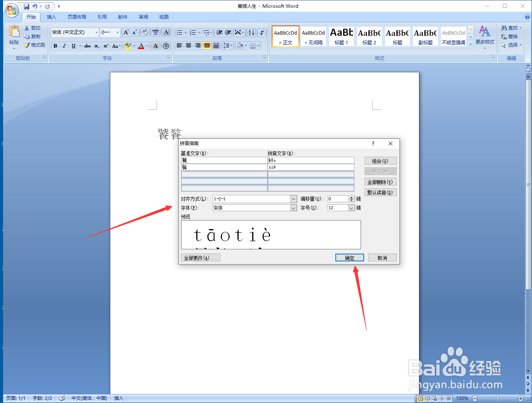Open the shading color dropdown arrow
The width and height of the screenshot is (532, 403).
[x=246, y=46]
